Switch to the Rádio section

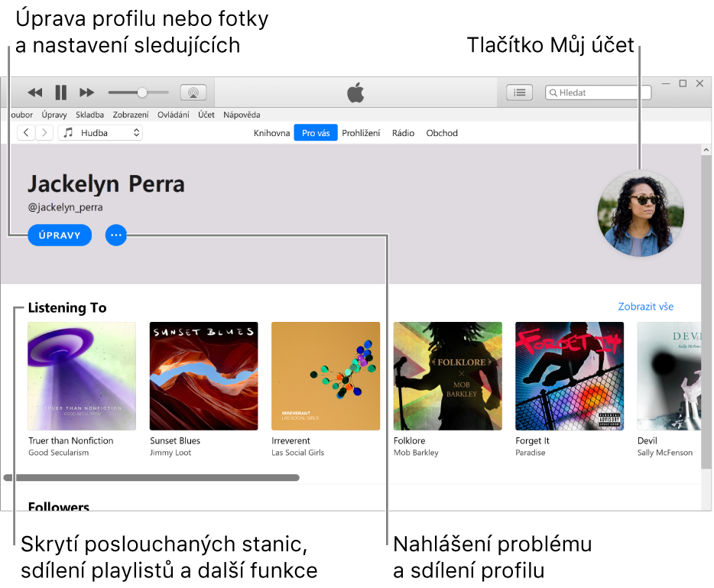403,132
